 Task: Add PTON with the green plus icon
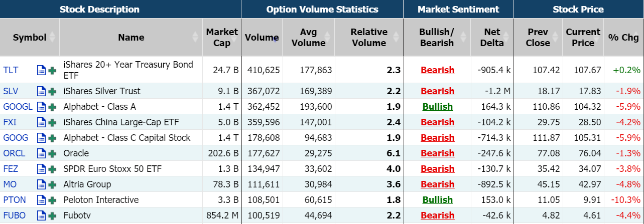coord(52,200)
